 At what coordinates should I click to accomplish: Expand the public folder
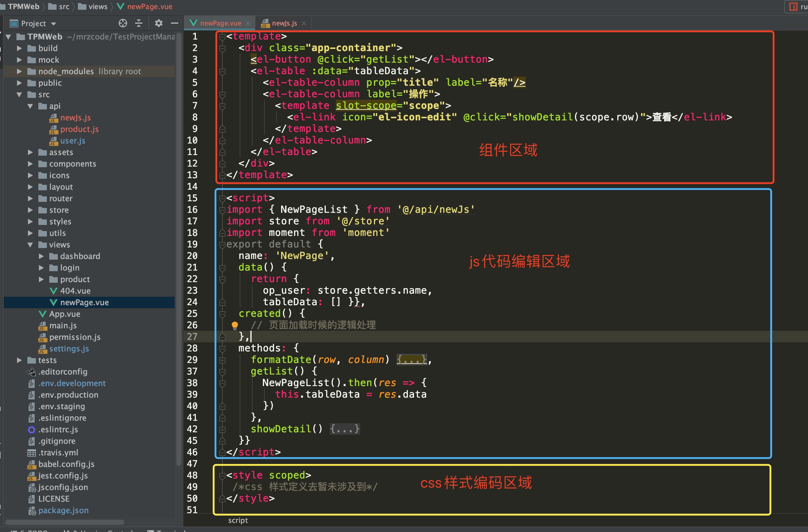(19, 83)
